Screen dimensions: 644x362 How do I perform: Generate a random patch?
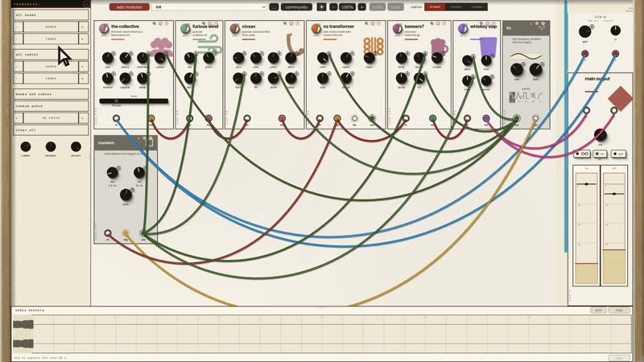tap(51, 106)
